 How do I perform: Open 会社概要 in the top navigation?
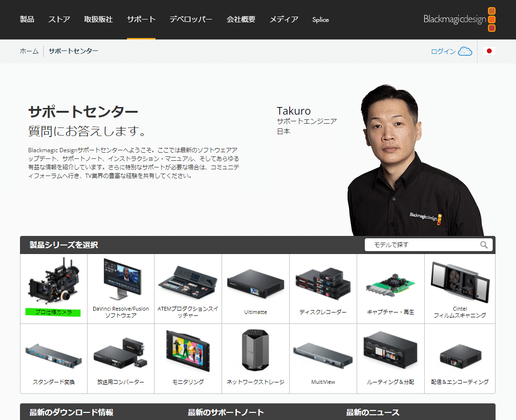click(241, 20)
